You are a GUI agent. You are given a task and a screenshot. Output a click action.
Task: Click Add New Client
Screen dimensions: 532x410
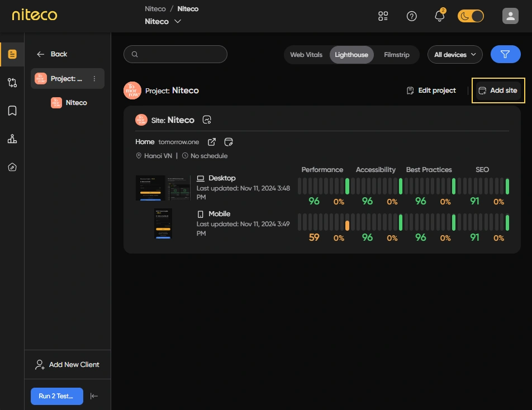click(67, 365)
